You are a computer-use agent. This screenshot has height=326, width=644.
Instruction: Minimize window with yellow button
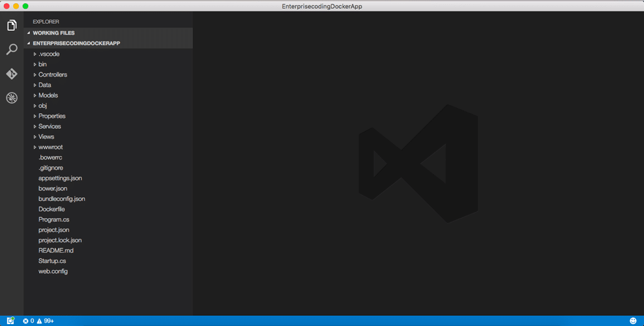[16, 6]
